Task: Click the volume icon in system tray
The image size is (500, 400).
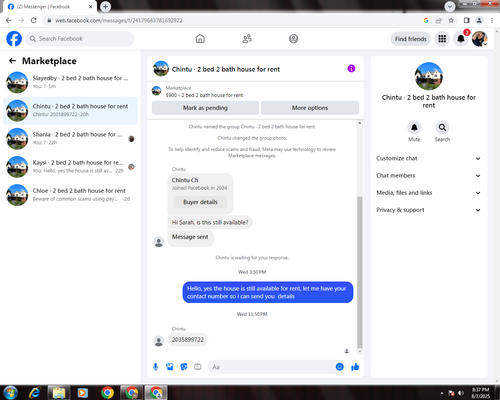Action: pyautogui.click(x=461, y=393)
